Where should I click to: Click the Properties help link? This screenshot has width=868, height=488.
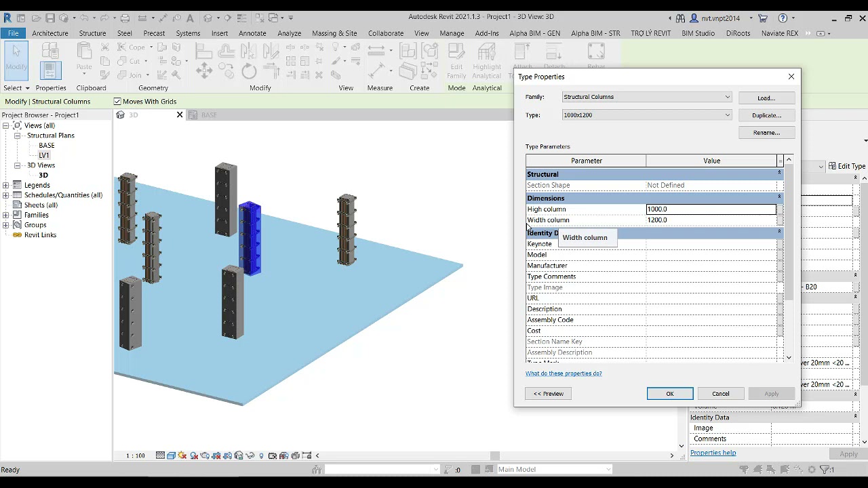click(713, 453)
